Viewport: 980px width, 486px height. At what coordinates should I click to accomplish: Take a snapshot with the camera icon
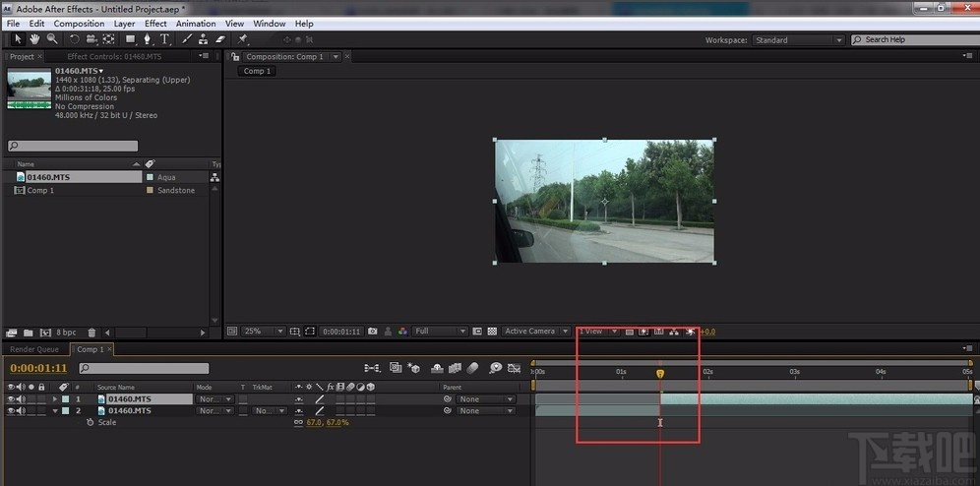point(373,332)
